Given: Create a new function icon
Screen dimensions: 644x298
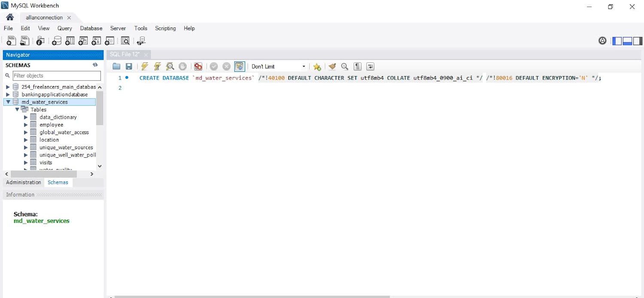Looking at the screenshot, I should (x=110, y=41).
